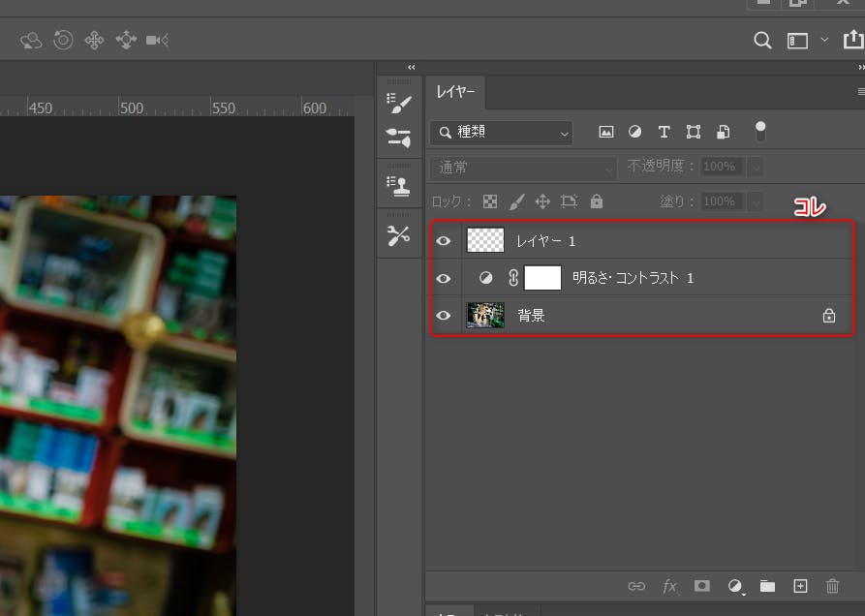
Task: Click the Search magnifier icon
Action: 763,41
